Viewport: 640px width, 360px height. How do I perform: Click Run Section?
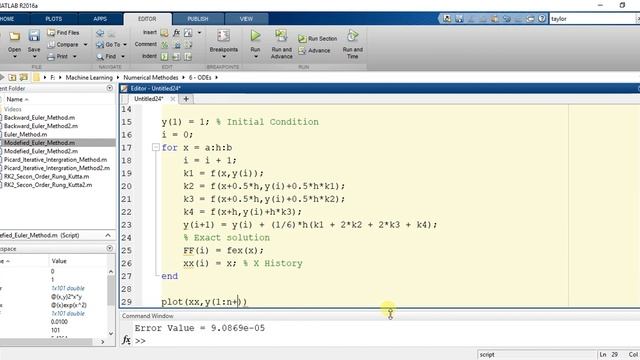coord(318,38)
